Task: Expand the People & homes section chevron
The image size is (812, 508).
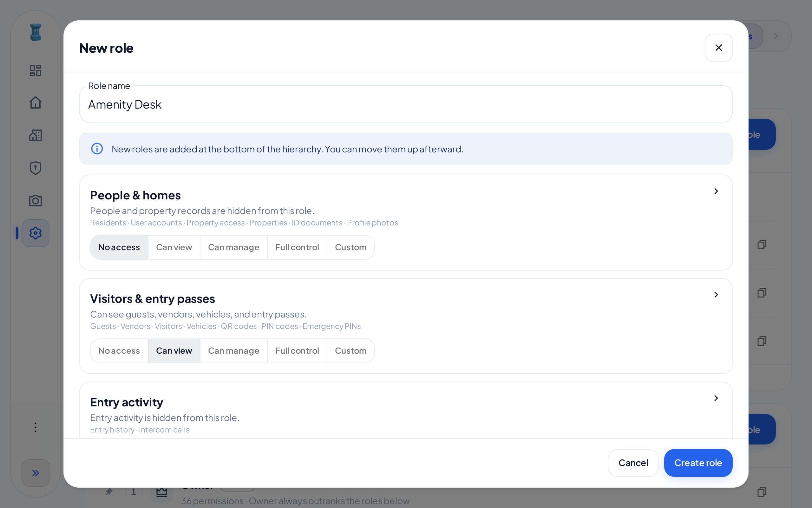Action: [x=716, y=191]
